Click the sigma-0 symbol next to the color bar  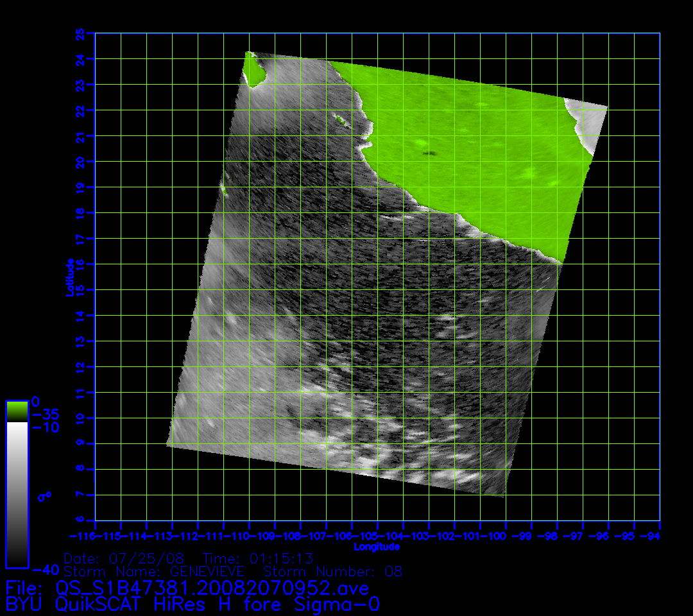(x=44, y=496)
